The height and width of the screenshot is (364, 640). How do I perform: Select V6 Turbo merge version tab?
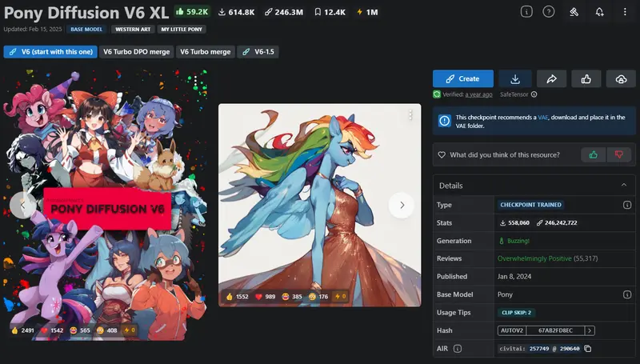click(x=206, y=52)
